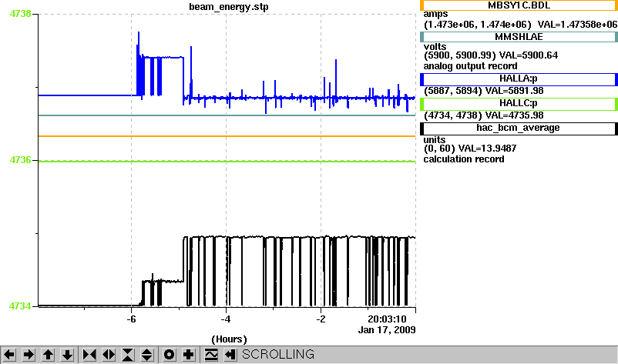Select the HALLA:p curve legend
This screenshot has height=364, width=618.
[519, 79]
